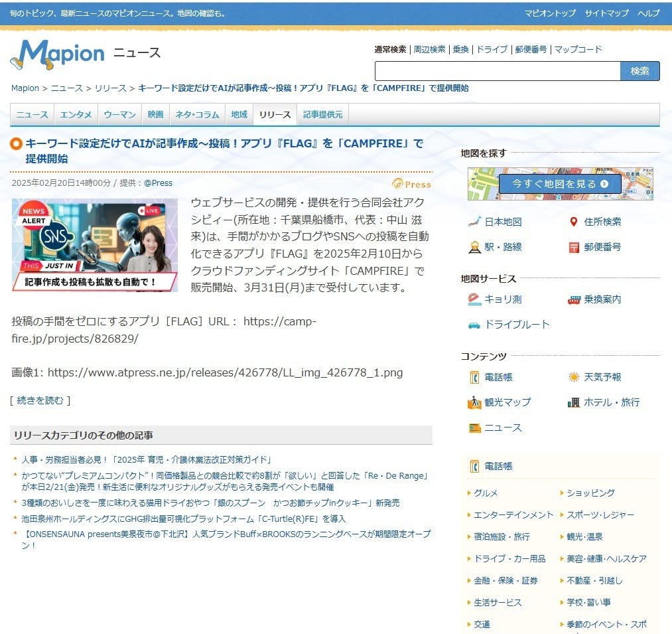This screenshot has height=634, width=672.
Task: Expand the article via 続きを読む
Action: coord(40,400)
